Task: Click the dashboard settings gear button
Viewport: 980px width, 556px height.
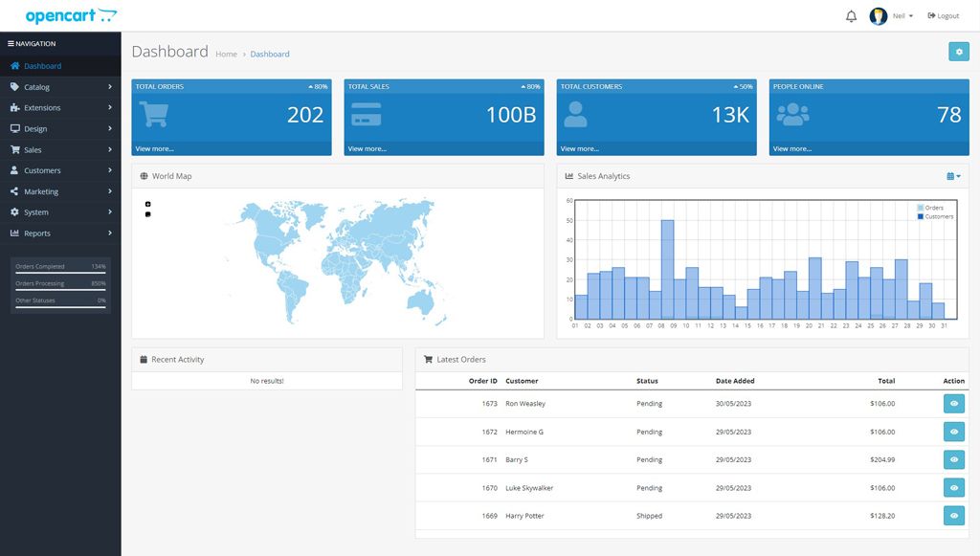Action: [x=958, y=52]
